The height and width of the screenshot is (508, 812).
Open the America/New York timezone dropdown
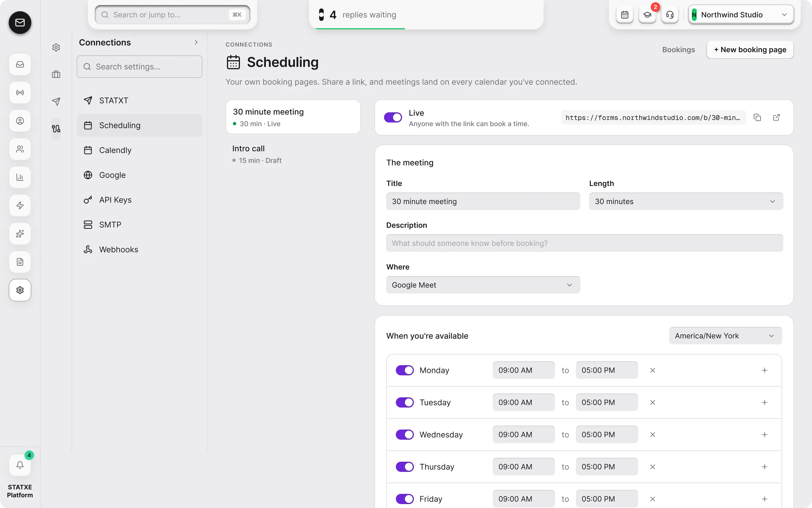click(x=725, y=336)
